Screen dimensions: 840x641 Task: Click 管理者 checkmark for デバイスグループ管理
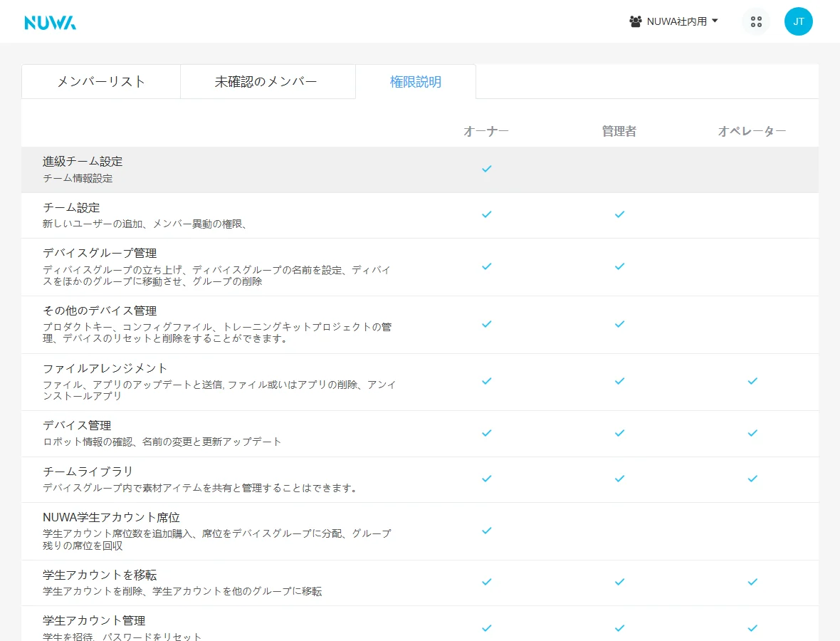pyautogui.click(x=619, y=266)
